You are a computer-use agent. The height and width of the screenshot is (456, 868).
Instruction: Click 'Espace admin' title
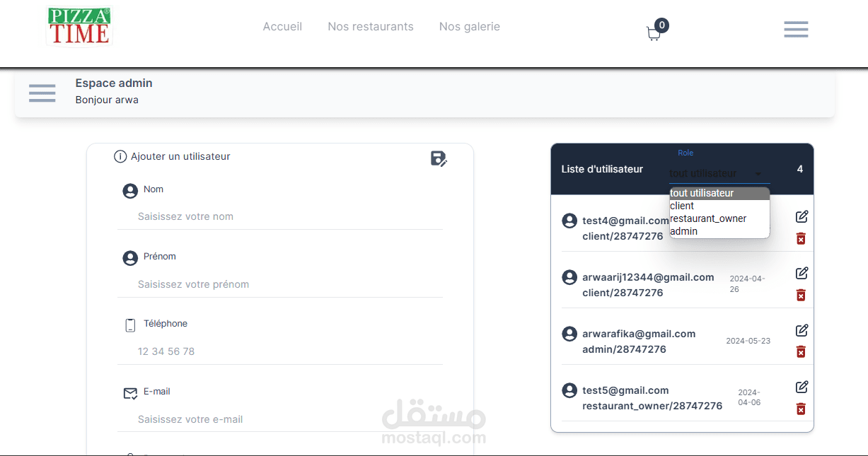(x=114, y=83)
